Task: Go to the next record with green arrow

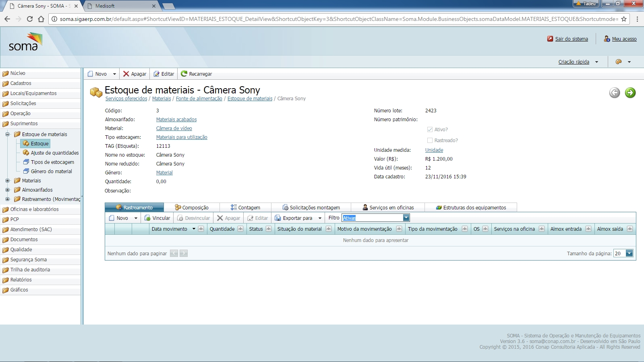Action: 630,93
